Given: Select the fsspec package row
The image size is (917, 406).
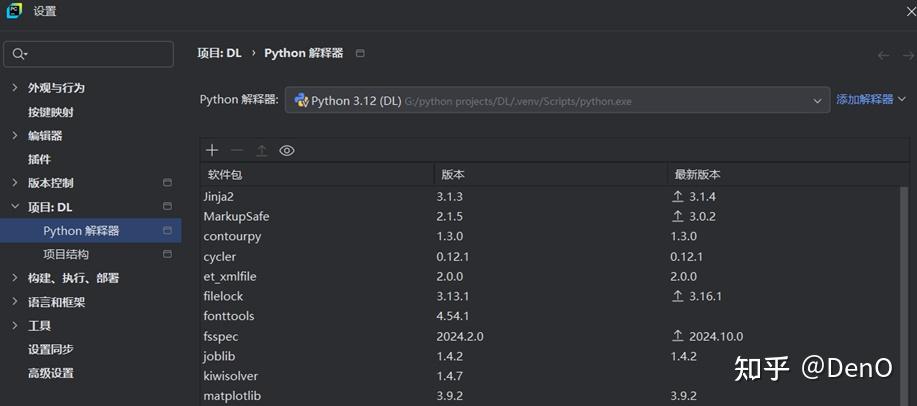Looking at the screenshot, I should [550, 336].
